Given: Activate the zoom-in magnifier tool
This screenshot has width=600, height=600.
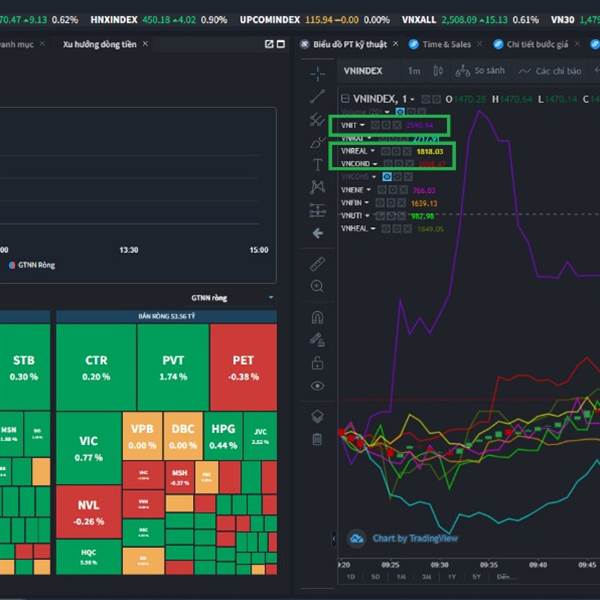Looking at the screenshot, I should [317, 286].
